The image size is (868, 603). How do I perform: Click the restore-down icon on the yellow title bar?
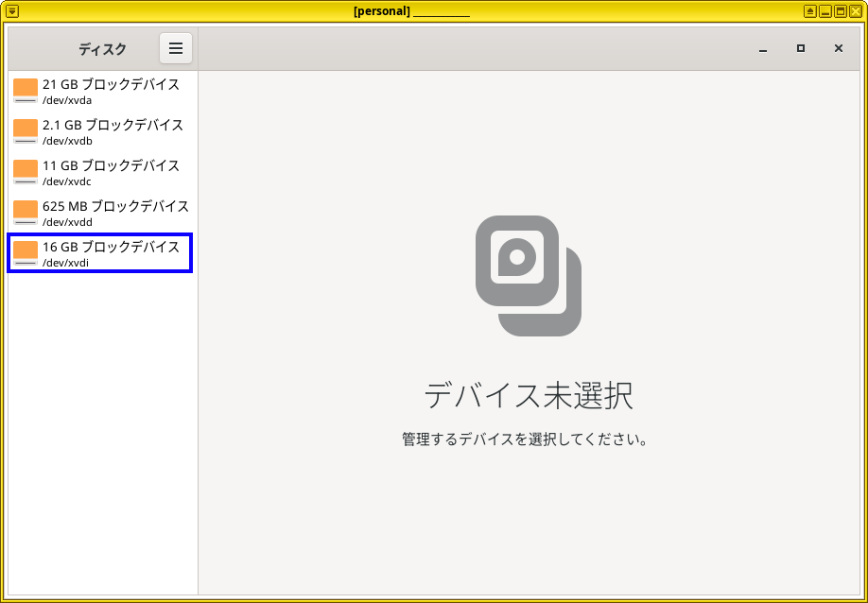[840, 10]
